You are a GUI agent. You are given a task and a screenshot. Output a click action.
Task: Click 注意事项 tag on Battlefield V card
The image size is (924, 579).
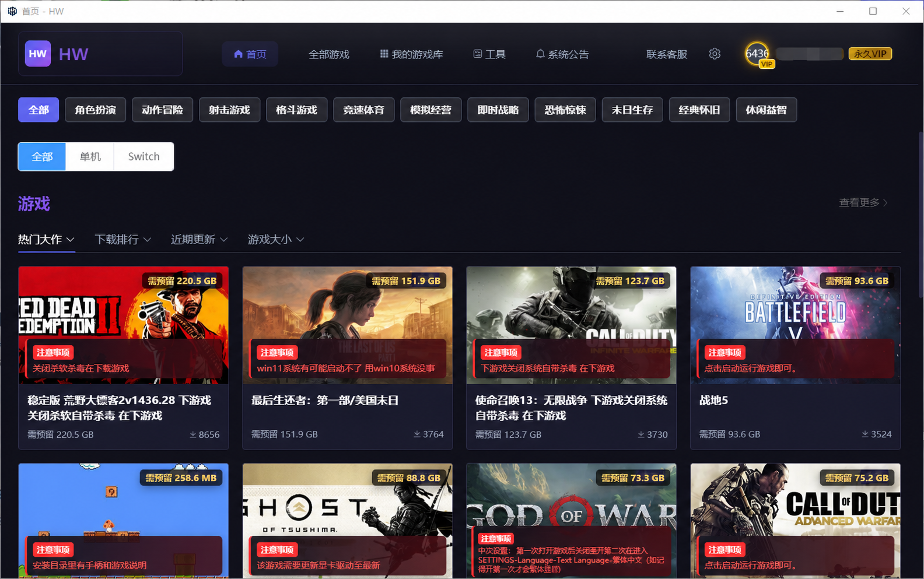[x=724, y=353]
